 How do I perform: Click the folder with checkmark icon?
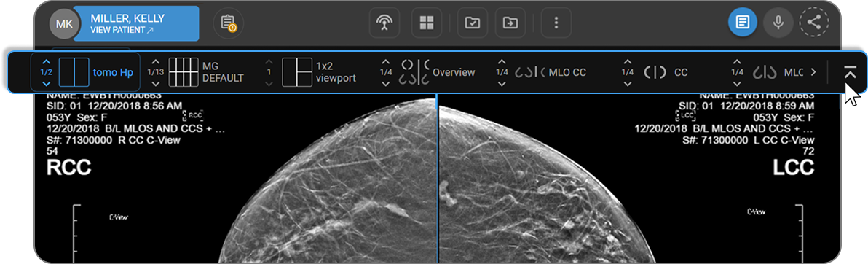[472, 23]
